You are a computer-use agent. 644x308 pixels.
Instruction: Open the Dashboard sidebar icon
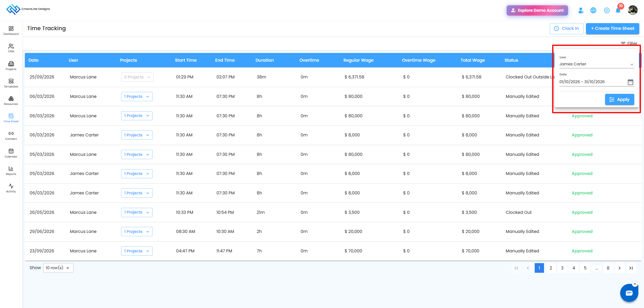coord(11,30)
